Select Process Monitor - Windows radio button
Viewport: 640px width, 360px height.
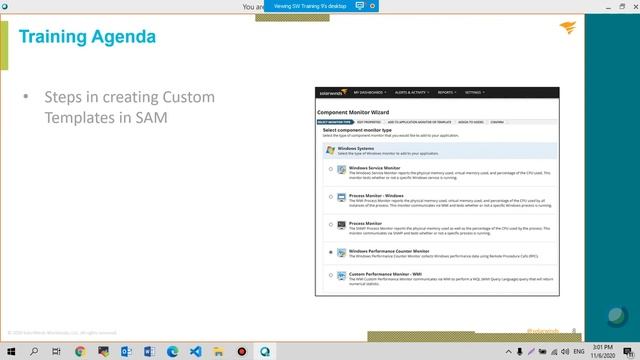pos(331,197)
